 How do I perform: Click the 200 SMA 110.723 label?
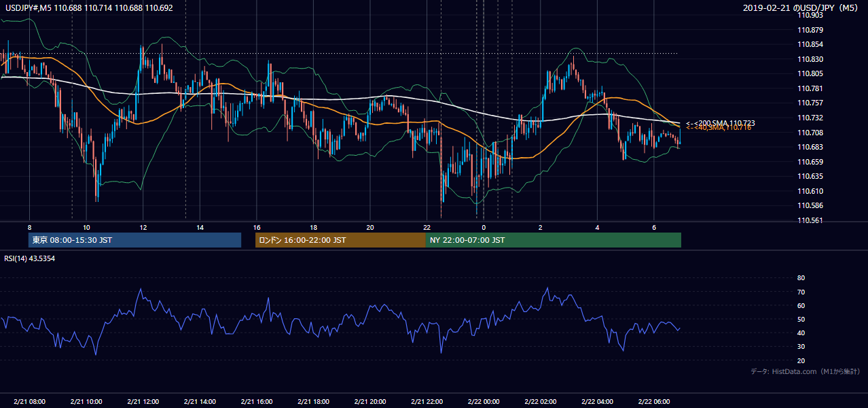pyautogui.click(x=721, y=123)
